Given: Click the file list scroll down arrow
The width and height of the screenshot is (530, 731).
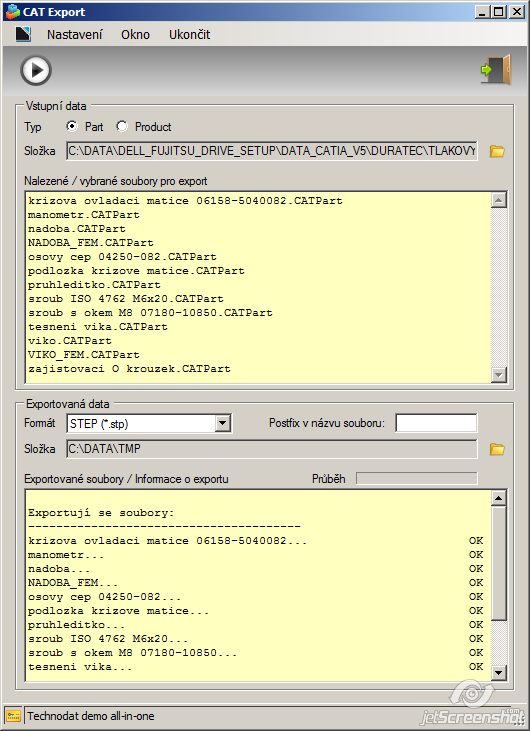Looking at the screenshot, I should tap(499, 374).
